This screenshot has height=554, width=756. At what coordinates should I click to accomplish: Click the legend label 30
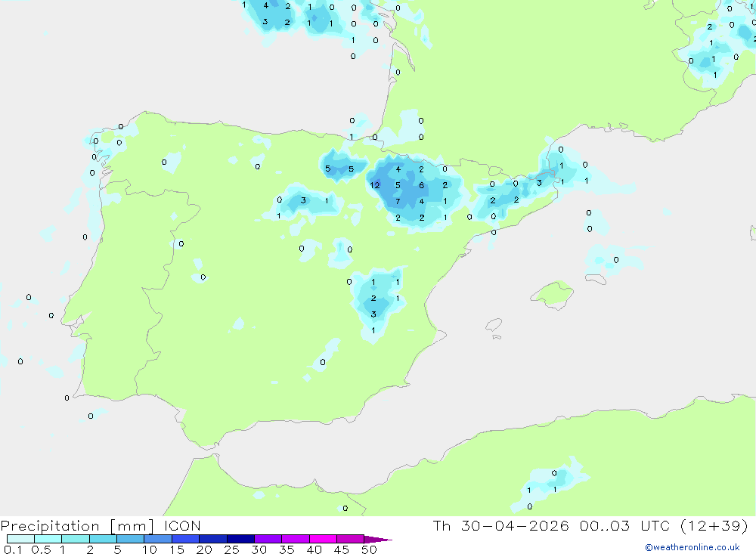tap(259, 549)
